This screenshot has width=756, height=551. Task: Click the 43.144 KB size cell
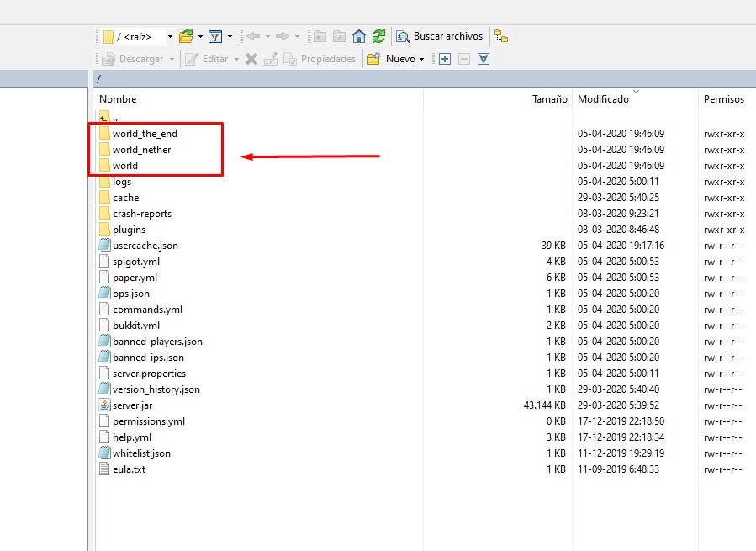pyautogui.click(x=544, y=405)
